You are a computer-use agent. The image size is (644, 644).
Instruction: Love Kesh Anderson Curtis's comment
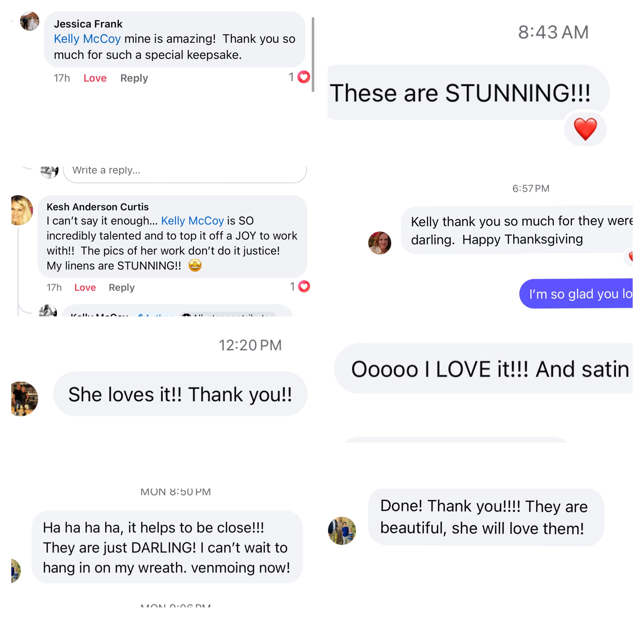click(85, 287)
